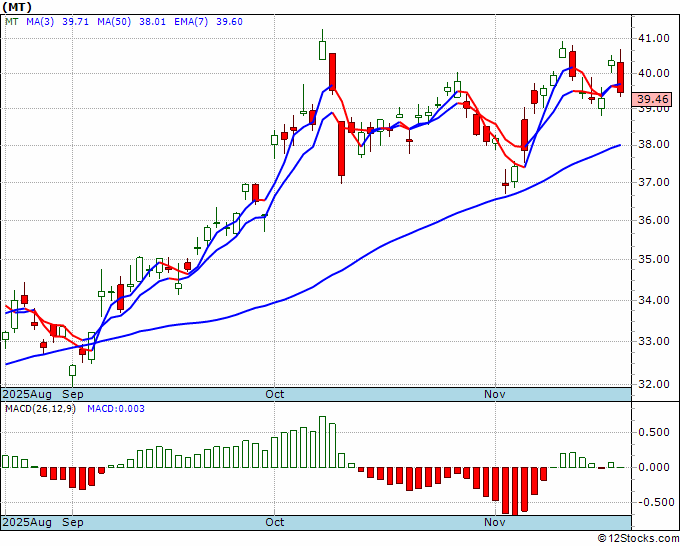Click the 36.00 price axis label
This screenshot has height=546, width=680.
tap(654, 220)
